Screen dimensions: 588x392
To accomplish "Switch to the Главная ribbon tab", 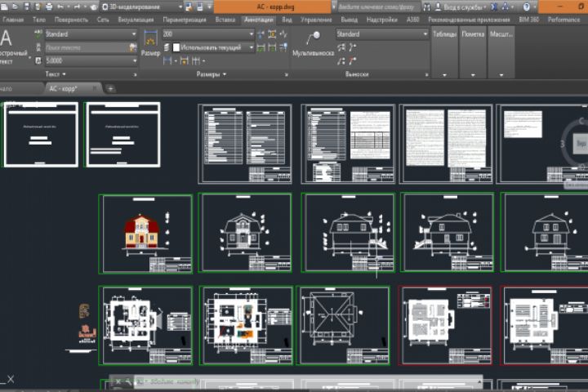I will [x=13, y=20].
